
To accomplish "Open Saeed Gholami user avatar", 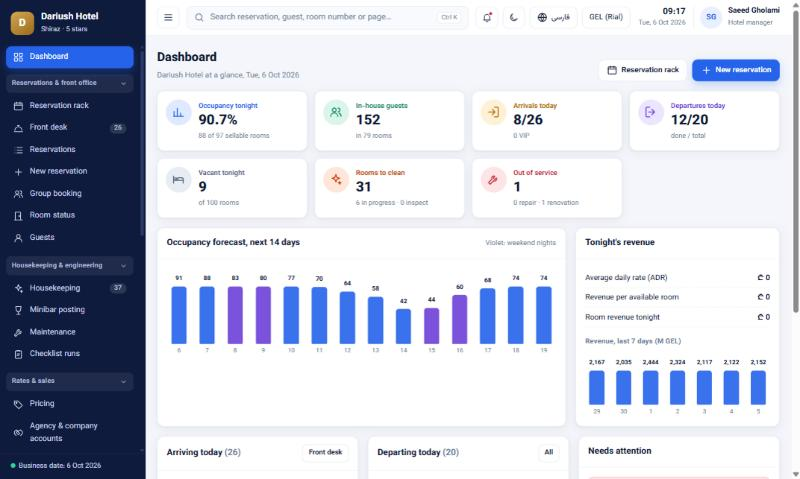I will (x=711, y=17).
